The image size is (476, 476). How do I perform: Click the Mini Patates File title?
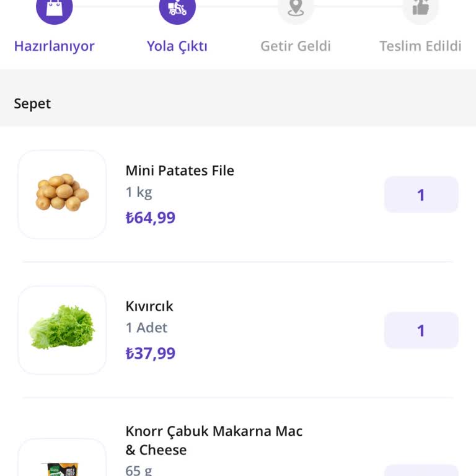180,170
